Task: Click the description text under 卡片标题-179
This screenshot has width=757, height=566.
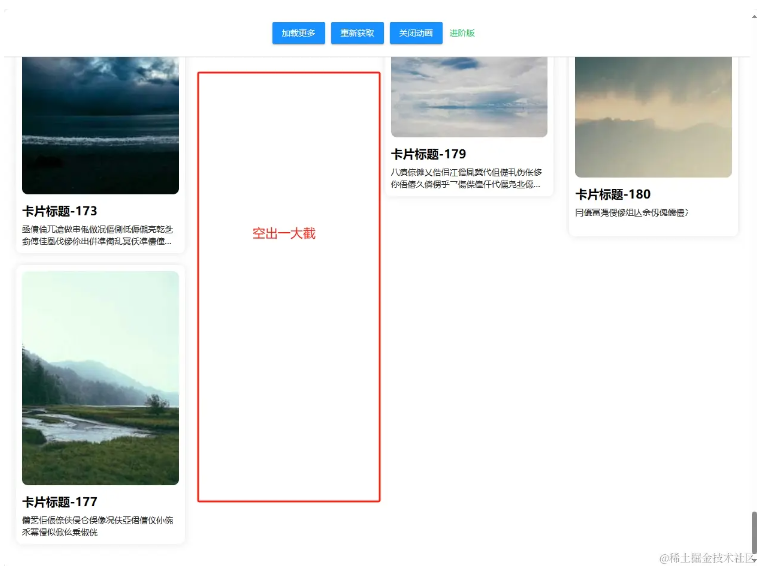Action: pos(466,178)
